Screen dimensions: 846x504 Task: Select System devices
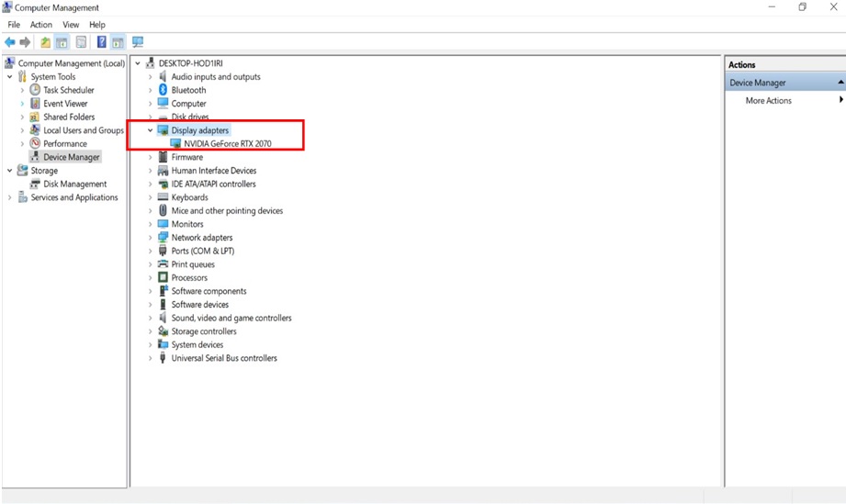pos(197,344)
